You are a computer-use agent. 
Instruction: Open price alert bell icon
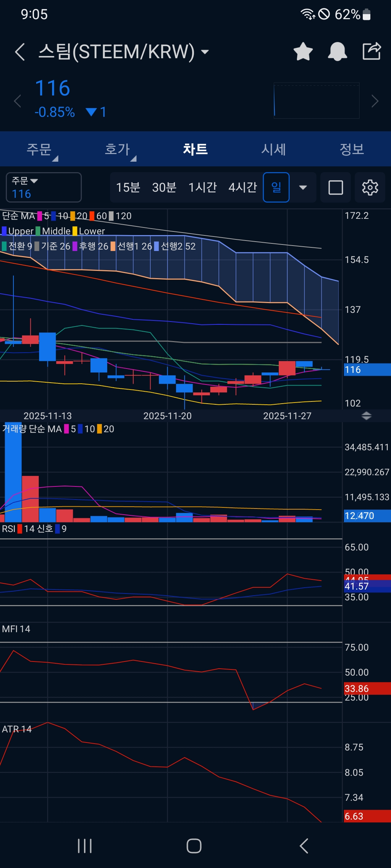[x=337, y=51]
